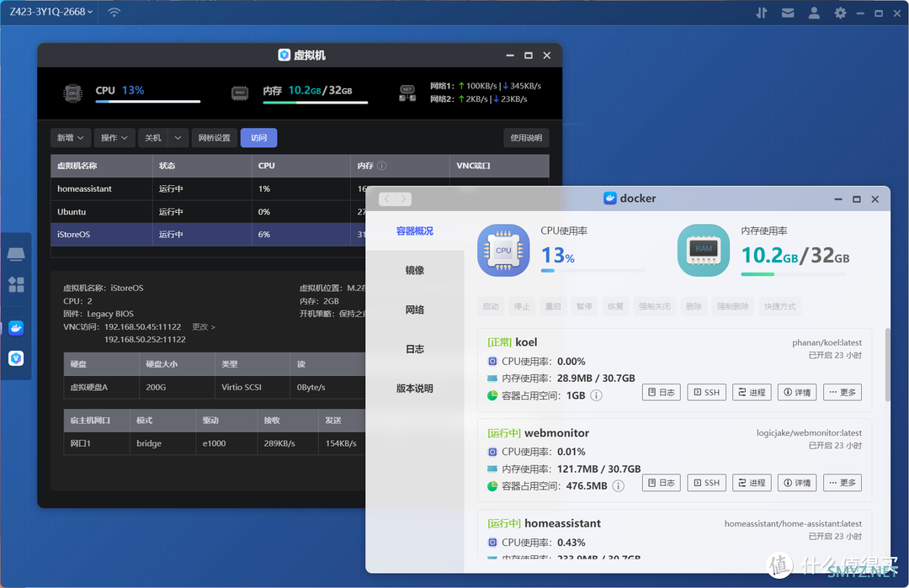The image size is (909, 588).
Task: Click the homeassistant container name in docker
Action: tap(562, 523)
